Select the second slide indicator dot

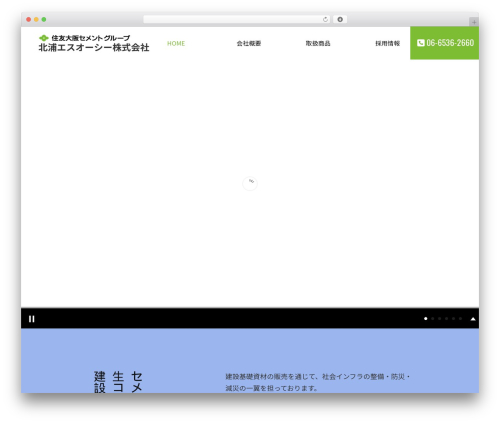coord(433,319)
